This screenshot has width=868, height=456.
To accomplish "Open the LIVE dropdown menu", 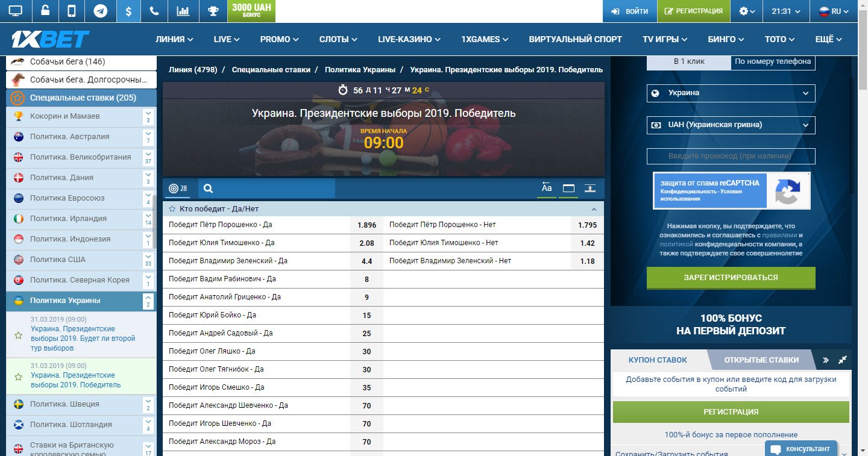I will click(227, 39).
